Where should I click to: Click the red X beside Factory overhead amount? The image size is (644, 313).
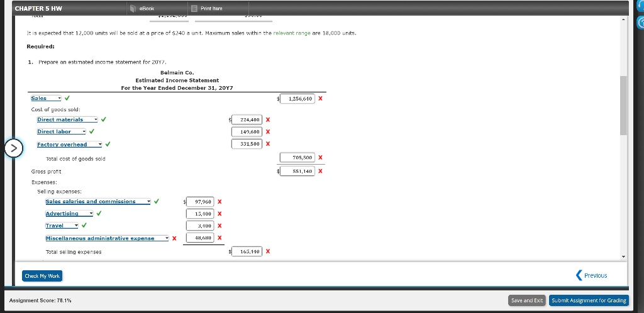point(267,144)
